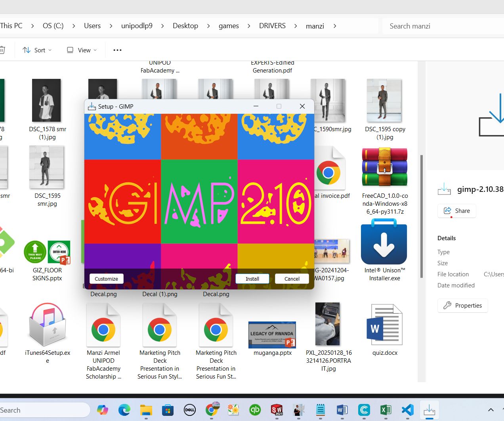Click into the Search manzi field
The height and width of the screenshot is (421, 504).
pyautogui.click(x=443, y=26)
